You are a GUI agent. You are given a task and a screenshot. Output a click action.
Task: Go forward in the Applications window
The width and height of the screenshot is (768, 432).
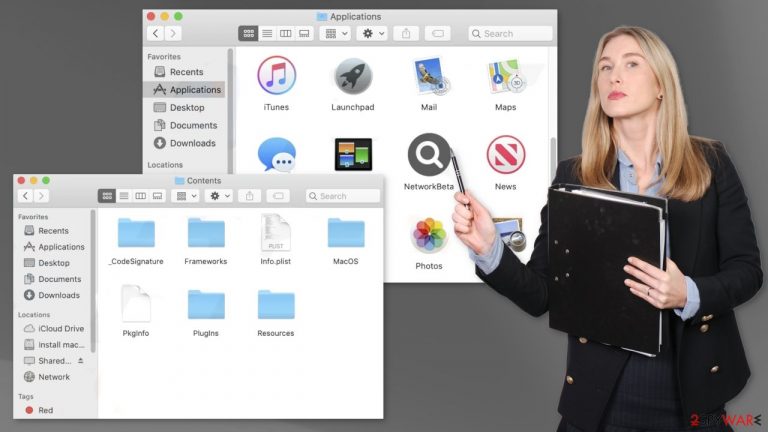point(173,33)
